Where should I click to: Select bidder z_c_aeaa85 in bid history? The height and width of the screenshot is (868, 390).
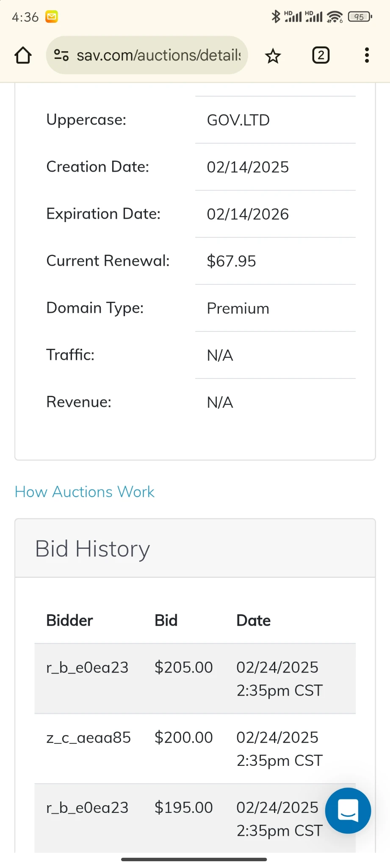[89, 737]
